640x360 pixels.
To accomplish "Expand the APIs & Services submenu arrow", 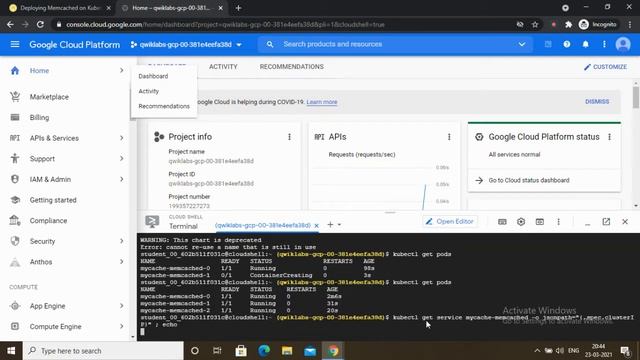I will pyautogui.click(x=121, y=138).
